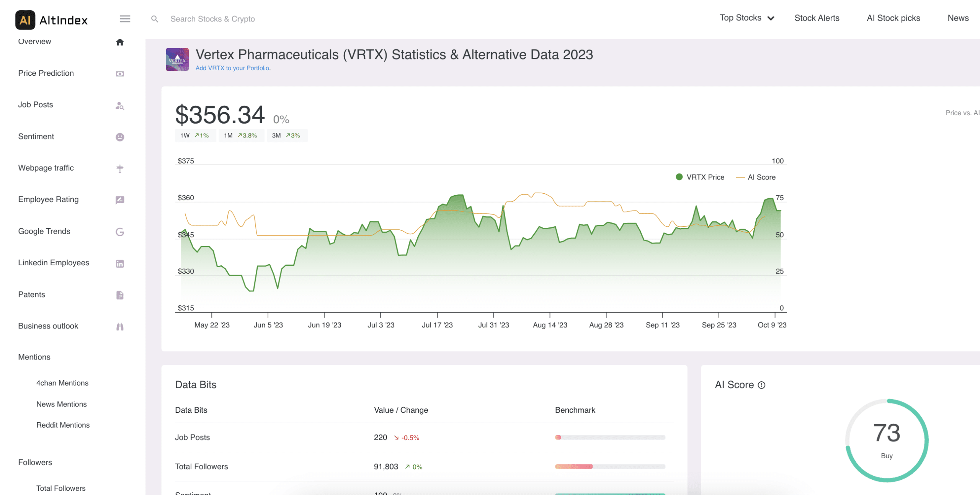Click the Overview home icon
Screen dimensions: 980x495
120,42
